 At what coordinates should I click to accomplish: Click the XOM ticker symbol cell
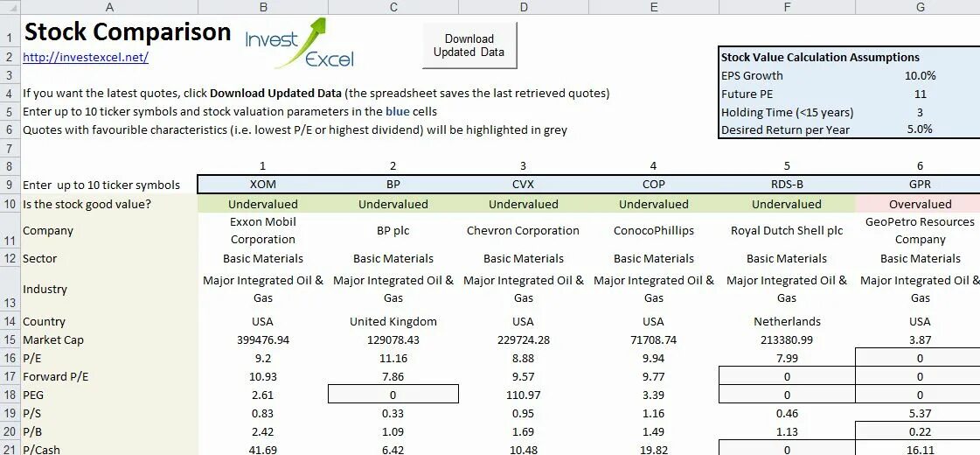click(x=263, y=185)
